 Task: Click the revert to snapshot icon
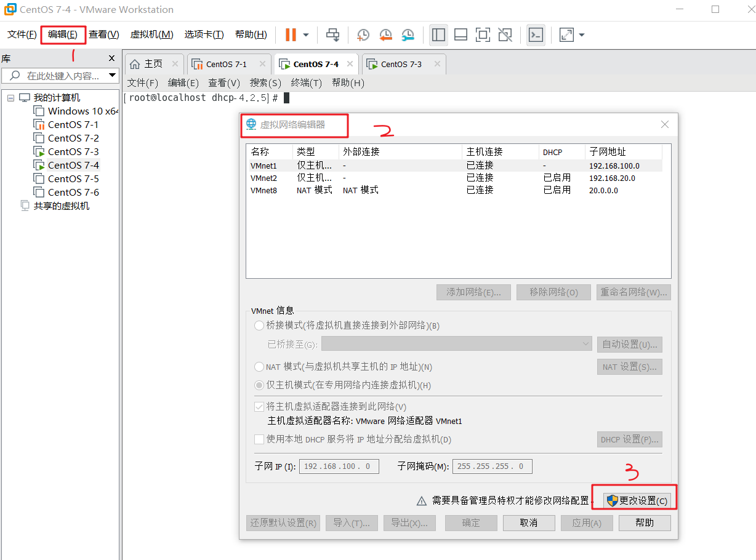[x=385, y=35]
